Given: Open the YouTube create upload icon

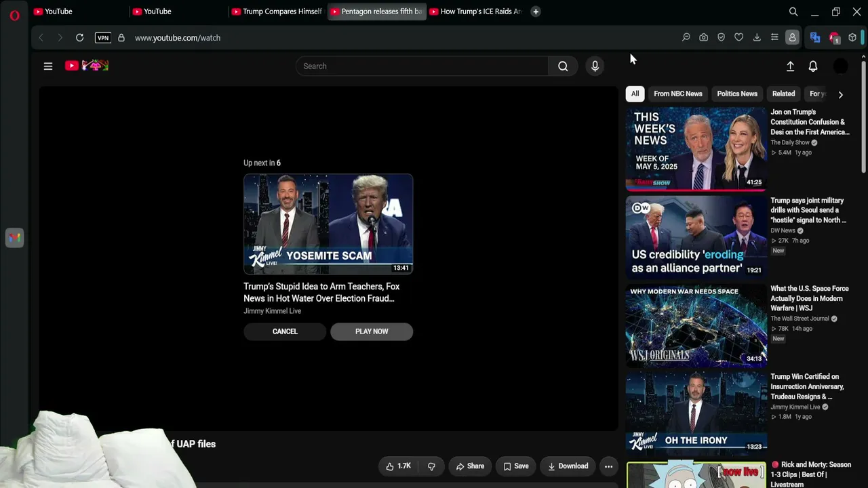Looking at the screenshot, I should [790, 66].
